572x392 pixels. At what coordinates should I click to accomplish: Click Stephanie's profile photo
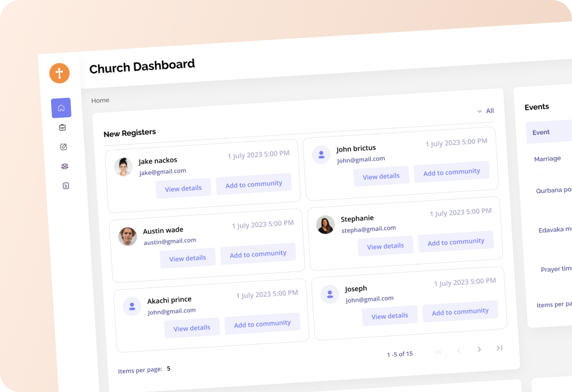(325, 225)
